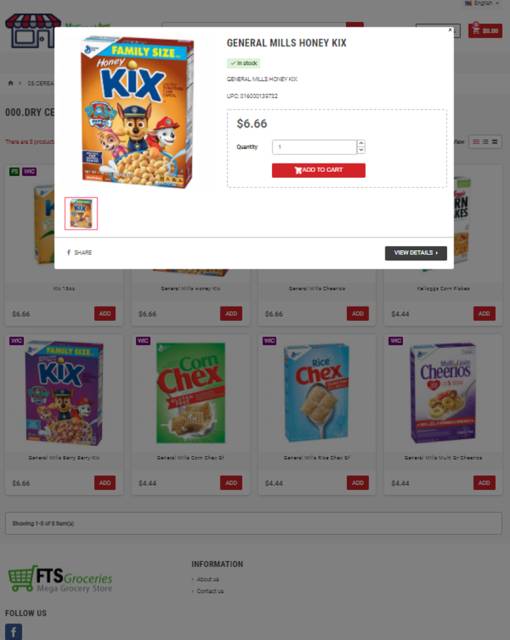
Task: Select the Honey Kix thumbnail image
Action: 81,213
